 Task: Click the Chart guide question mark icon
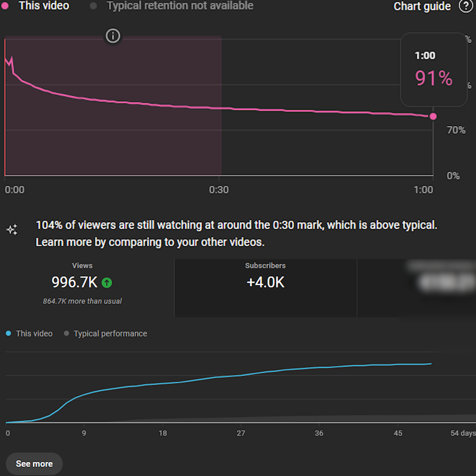coord(466,6)
